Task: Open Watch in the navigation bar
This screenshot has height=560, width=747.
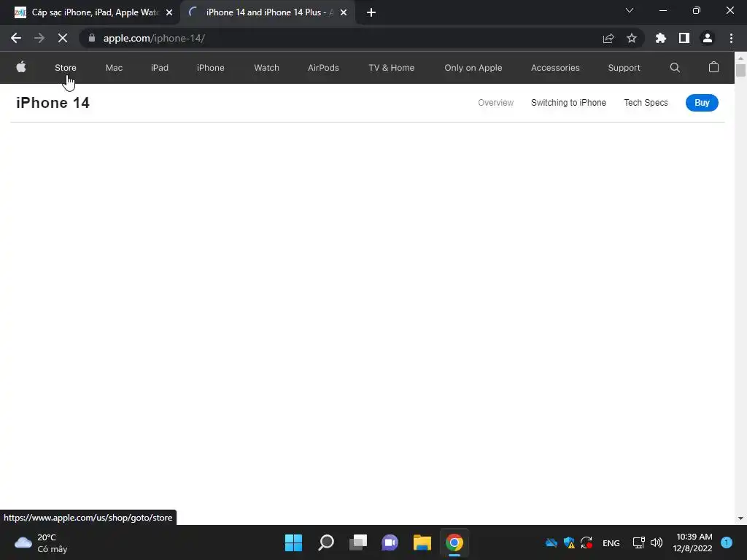Action: pyautogui.click(x=267, y=68)
